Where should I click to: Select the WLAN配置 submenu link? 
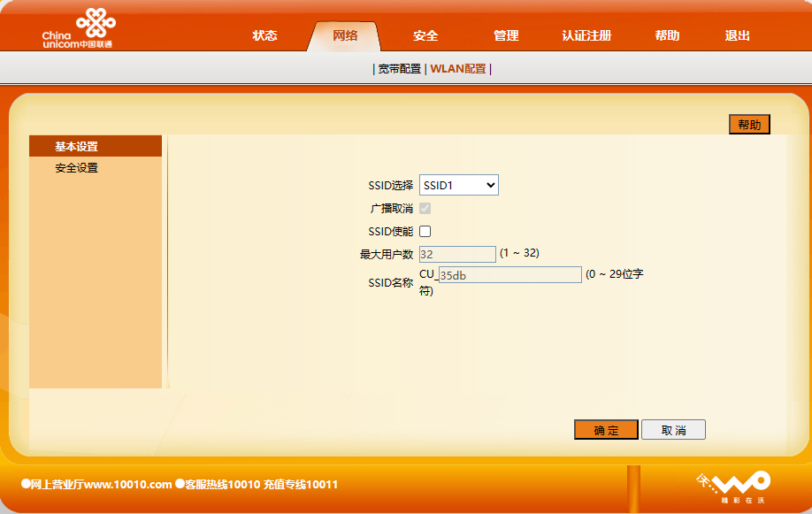[x=458, y=69]
